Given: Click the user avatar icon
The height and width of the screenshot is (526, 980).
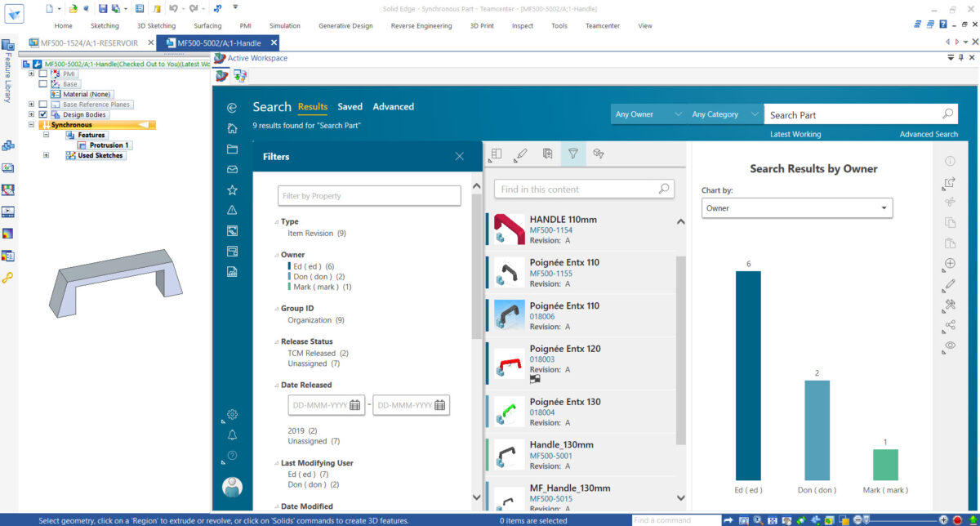Looking at the screenshot, I should 232,487.
